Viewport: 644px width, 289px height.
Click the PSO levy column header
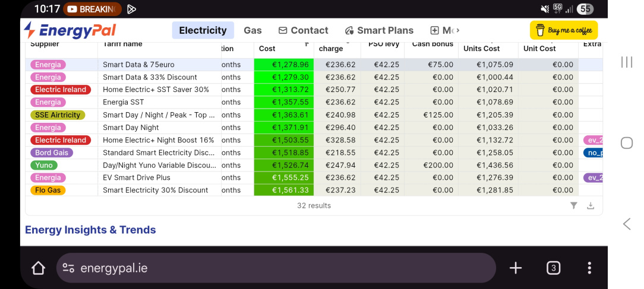[x=384, y=44]
